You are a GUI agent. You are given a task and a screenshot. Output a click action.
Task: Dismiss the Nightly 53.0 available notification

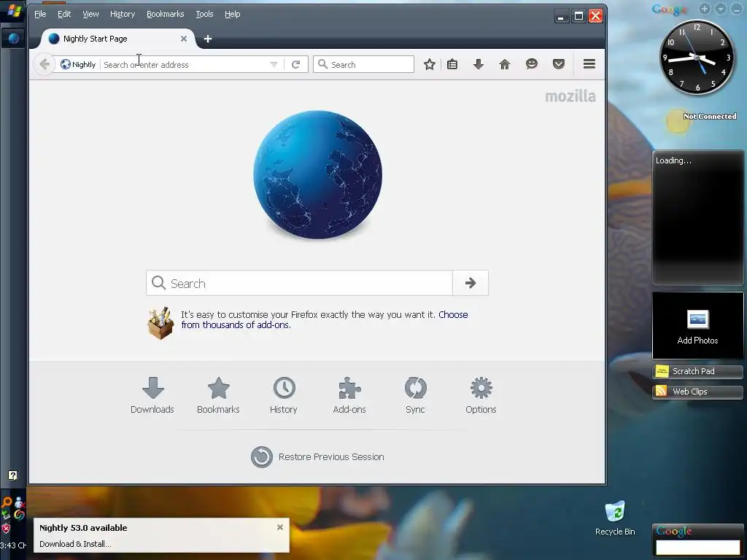click(280, 527)
